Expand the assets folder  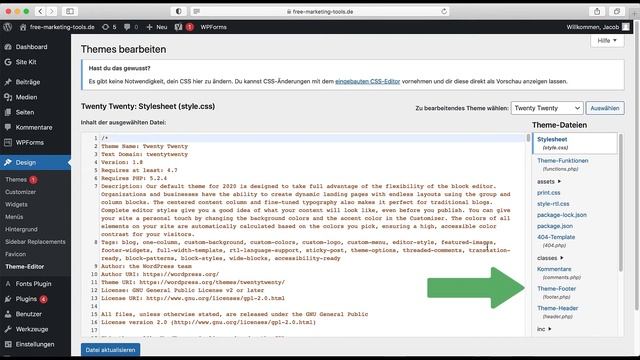pos(549,182)
